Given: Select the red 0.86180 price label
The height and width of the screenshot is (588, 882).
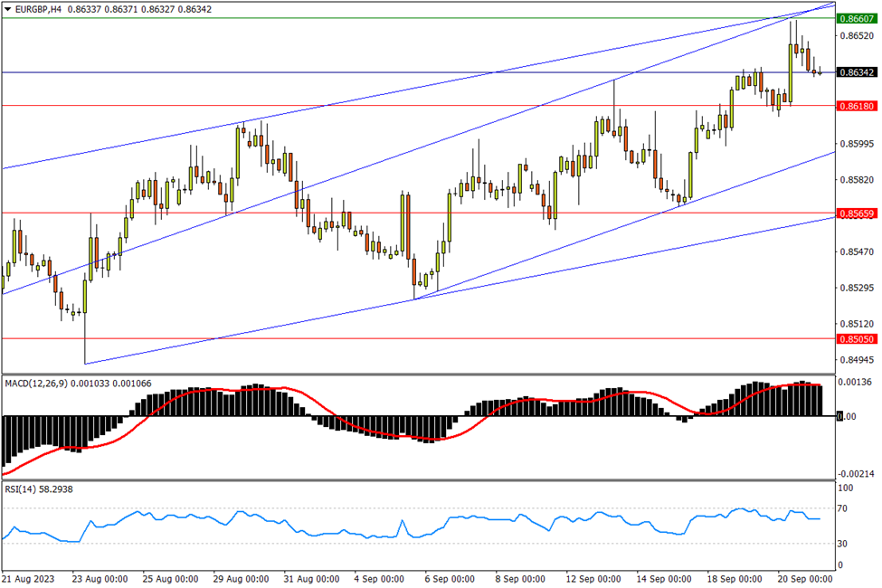Looking at the screenshot, I should pyautogui.click(x=856, y=106).
